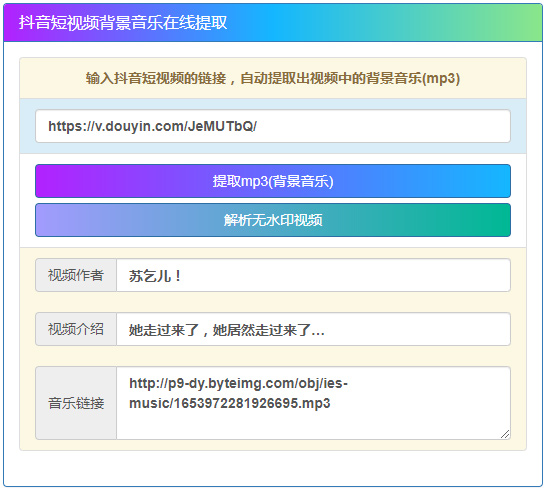Click the instruction text 输入抖音短视频的链接
The width and height of the screenshot is (546, 492).
tap(156, 78)
